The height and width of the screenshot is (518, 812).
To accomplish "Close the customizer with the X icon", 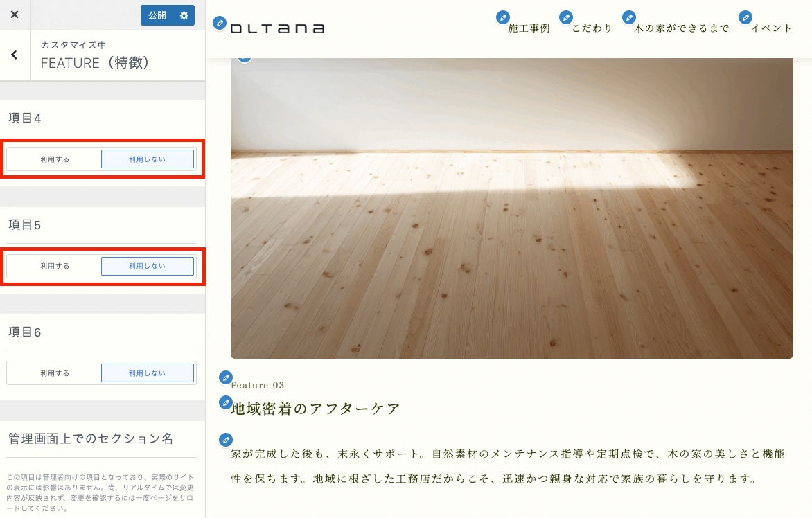I will pos(15,15).
